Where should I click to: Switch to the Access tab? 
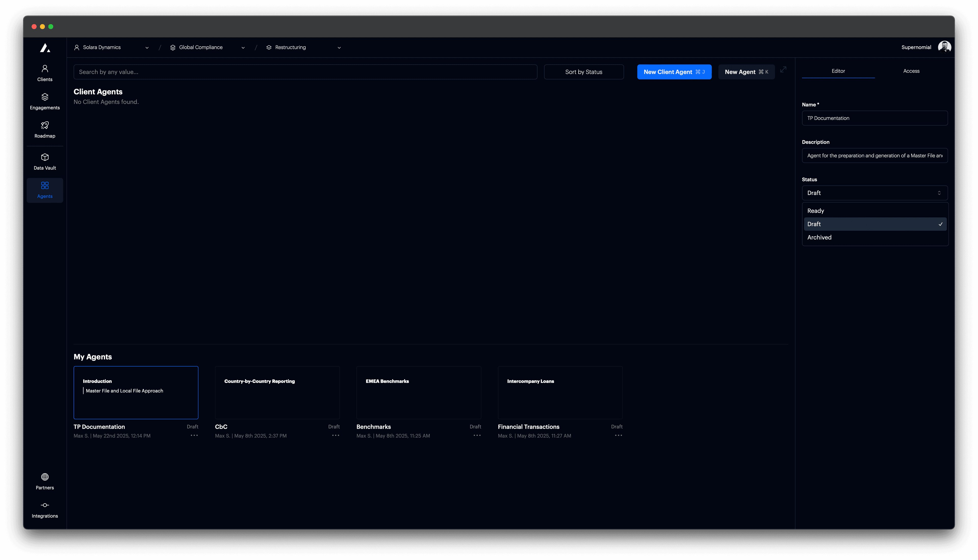point(911,71)
